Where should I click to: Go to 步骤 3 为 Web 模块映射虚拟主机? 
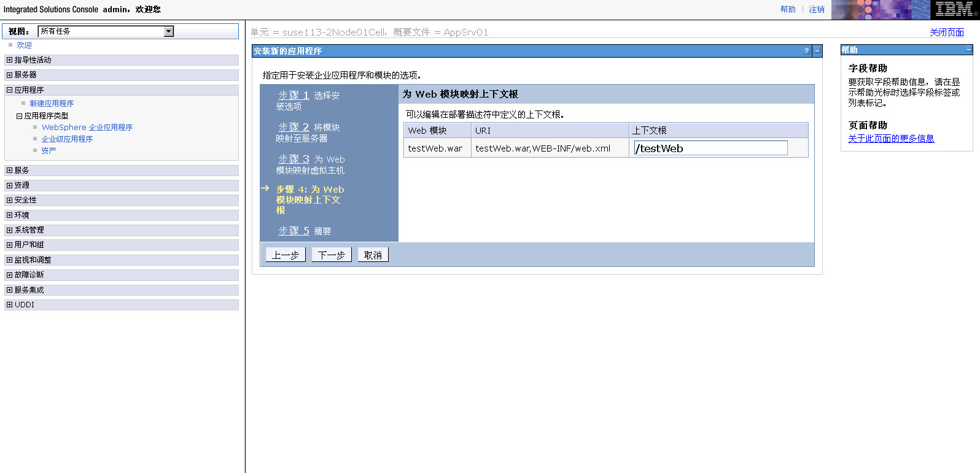294,159
